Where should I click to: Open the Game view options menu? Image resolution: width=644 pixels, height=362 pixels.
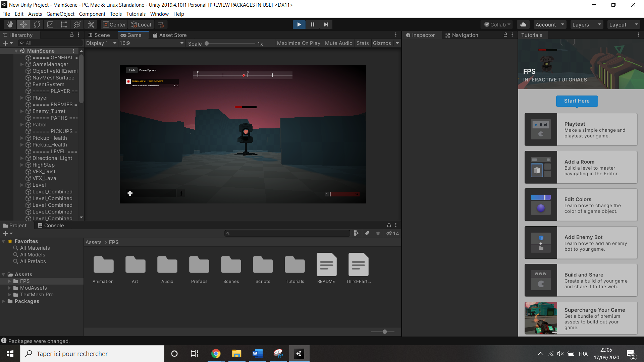[x=396, y=35]
